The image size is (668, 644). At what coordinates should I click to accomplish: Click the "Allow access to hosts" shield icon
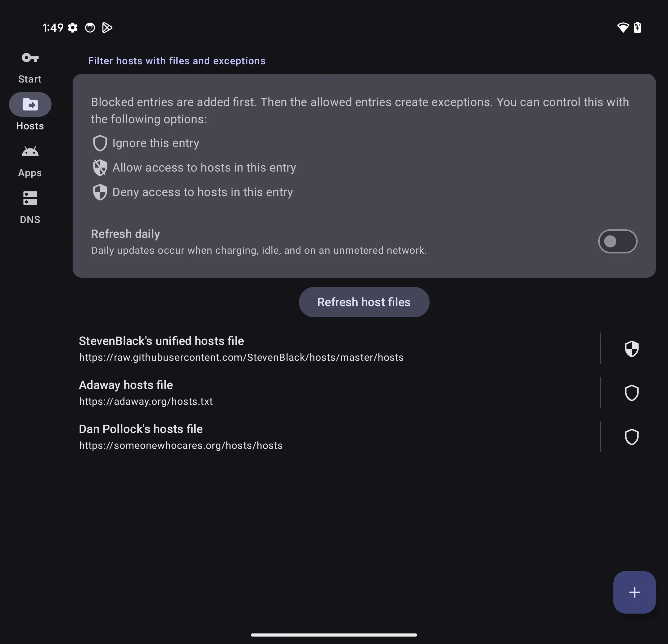(100, 168)
